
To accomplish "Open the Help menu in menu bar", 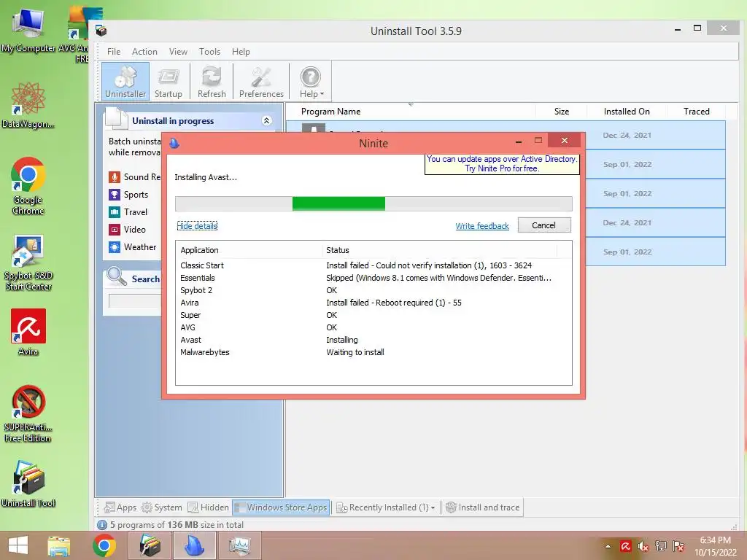I will (x=241, y=52).
